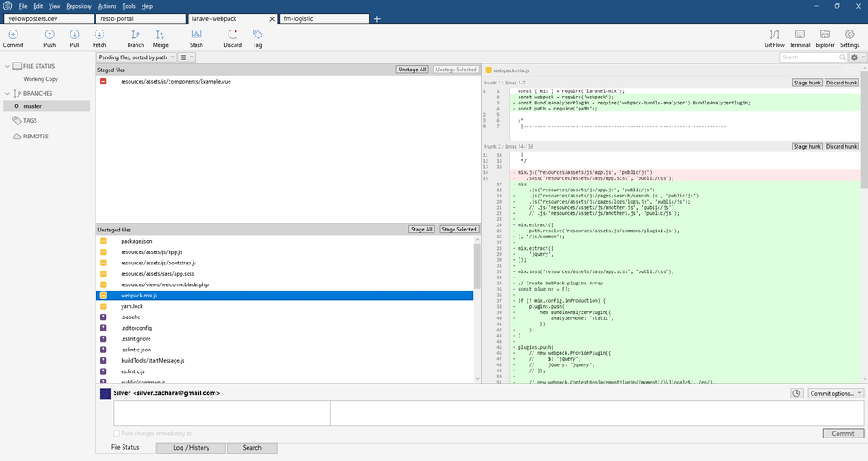Click the unstaged files scrollbar
Screen dimensions: 868x461
coord(477,266)
